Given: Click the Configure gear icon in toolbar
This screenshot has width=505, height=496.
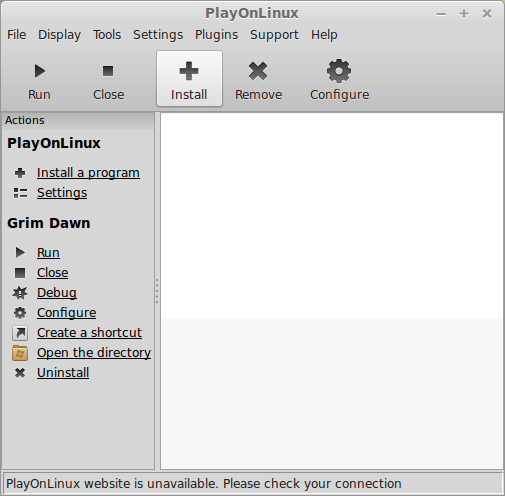Looking at the screenshot, I should (x=339, y=71).
